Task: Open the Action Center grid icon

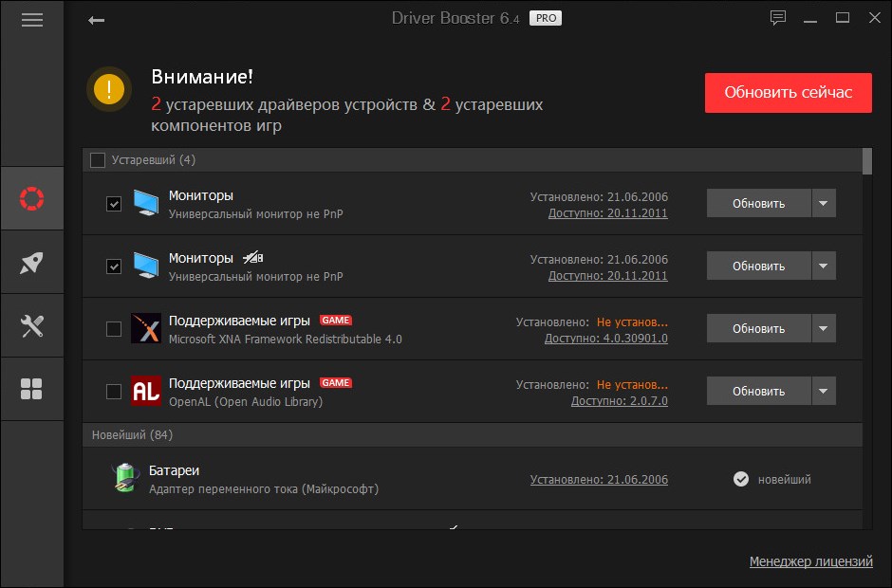Action: coord(31,388)
